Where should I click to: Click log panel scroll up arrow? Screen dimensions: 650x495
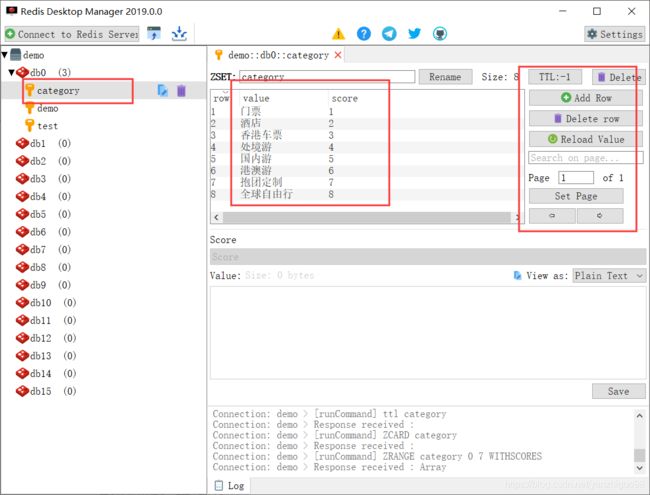(639, 415)
